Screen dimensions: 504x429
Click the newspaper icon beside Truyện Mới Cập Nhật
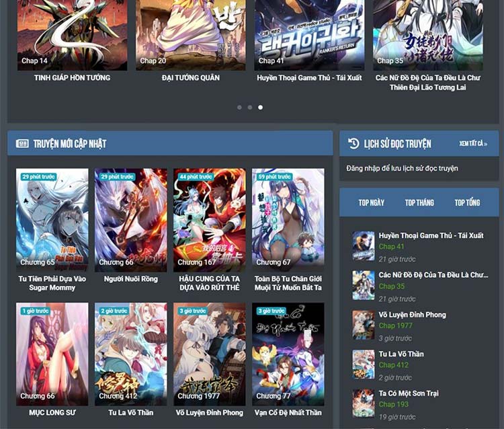click(22, 143)
